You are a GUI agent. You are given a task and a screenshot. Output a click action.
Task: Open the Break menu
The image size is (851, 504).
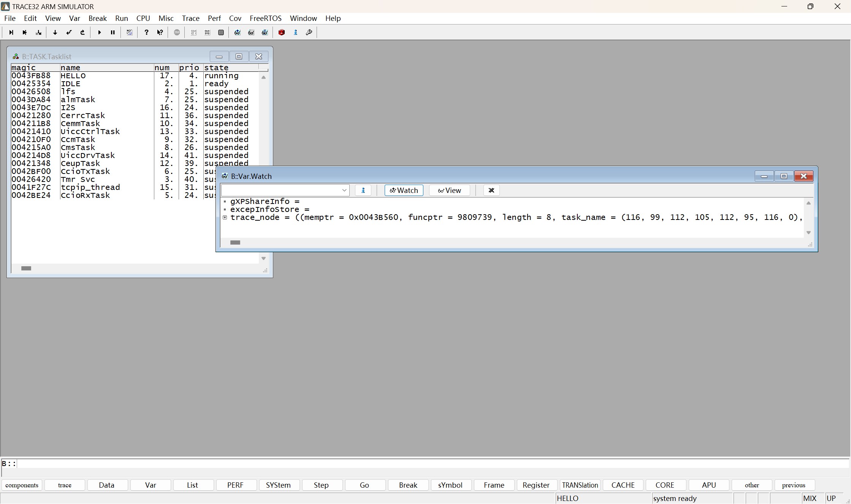[98, 18]
